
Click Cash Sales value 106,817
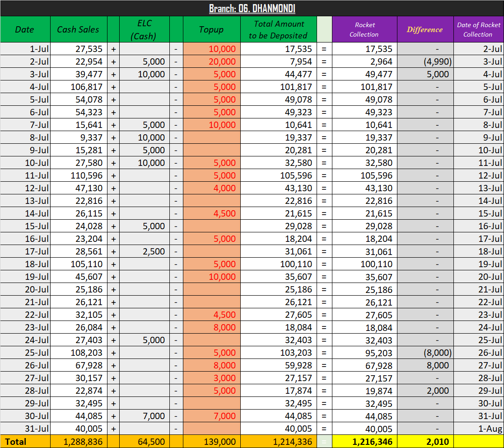pos(79,87)
